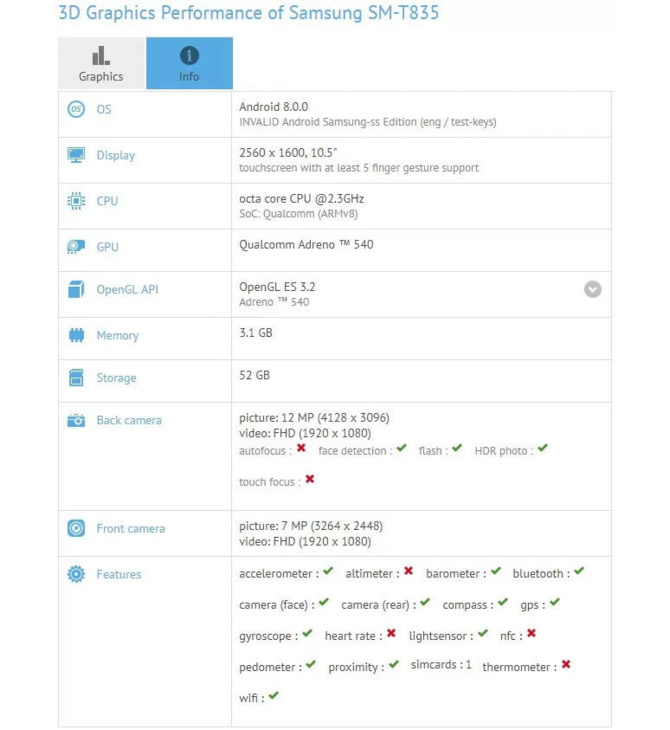
Task: Click the Features label
Action: [x=119, y=574]
